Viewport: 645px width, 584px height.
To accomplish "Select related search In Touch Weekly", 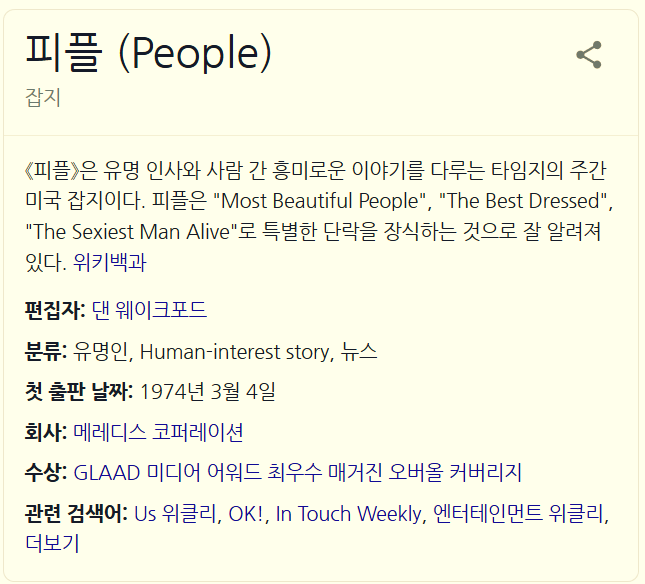I will 348,513.
